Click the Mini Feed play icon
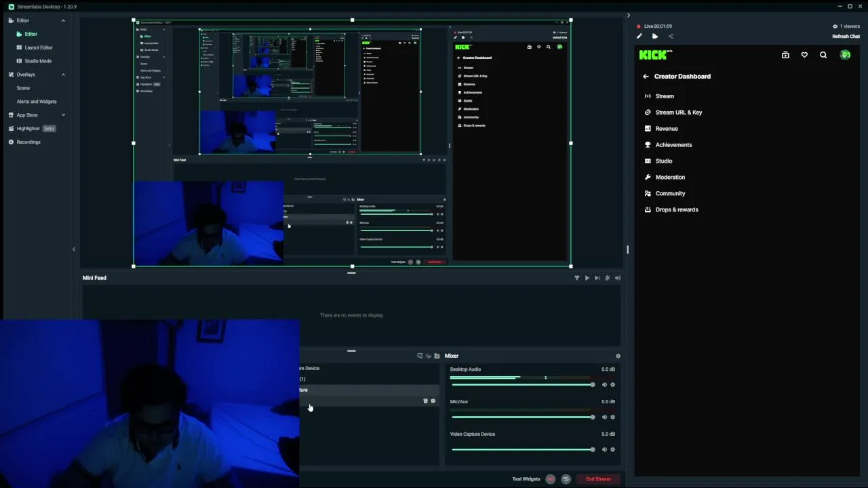This screenshot has height=488, width=868. 587,278
